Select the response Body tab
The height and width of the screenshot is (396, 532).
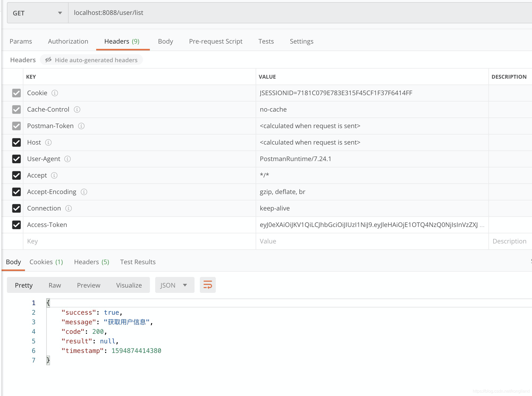[13, 262]
